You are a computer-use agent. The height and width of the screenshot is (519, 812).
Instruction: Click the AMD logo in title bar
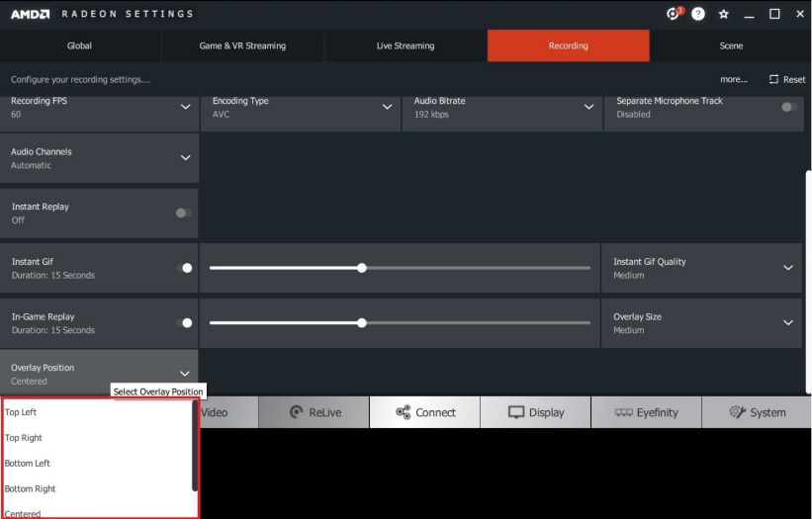[30, 14]
